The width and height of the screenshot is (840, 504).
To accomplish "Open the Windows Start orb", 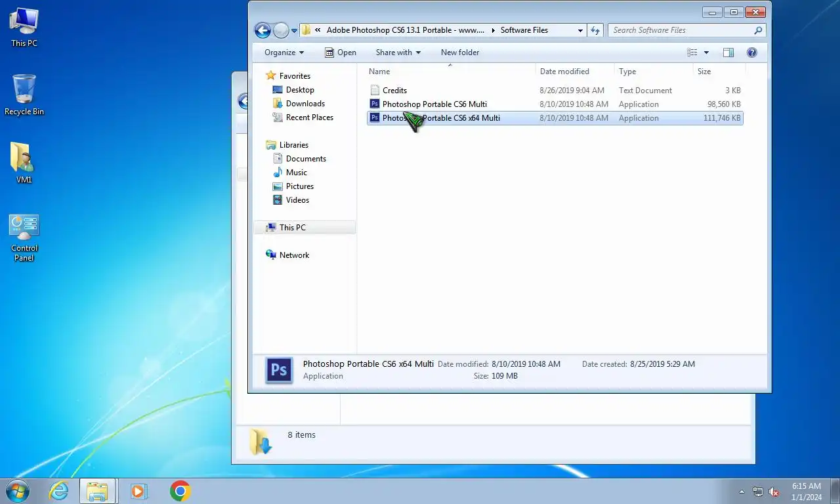I will coord(17,491).
